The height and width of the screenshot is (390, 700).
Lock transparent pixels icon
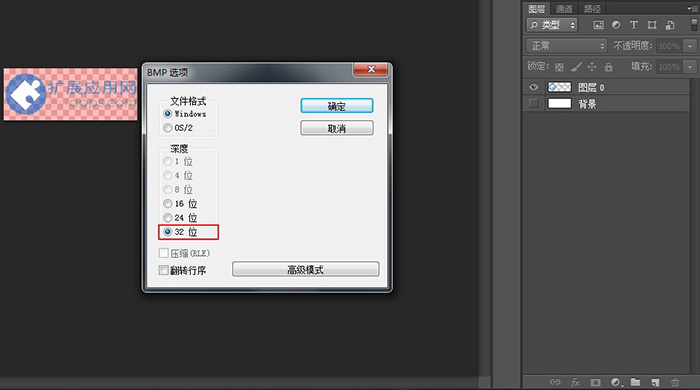point(559,67)
